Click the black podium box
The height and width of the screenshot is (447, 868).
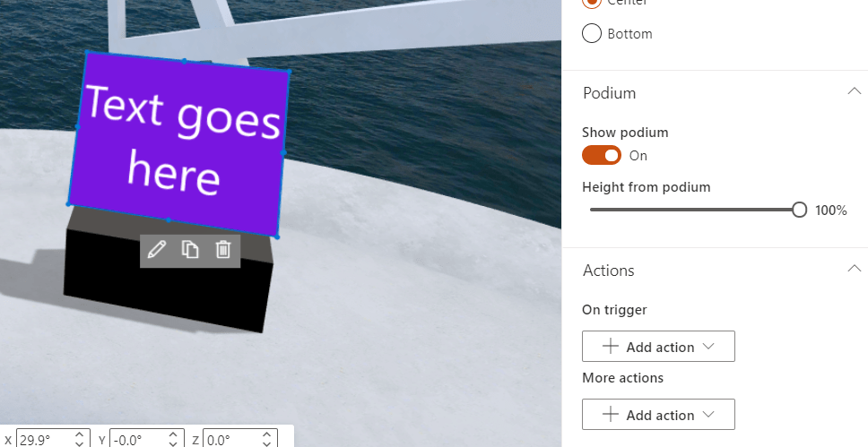(166, 291)
